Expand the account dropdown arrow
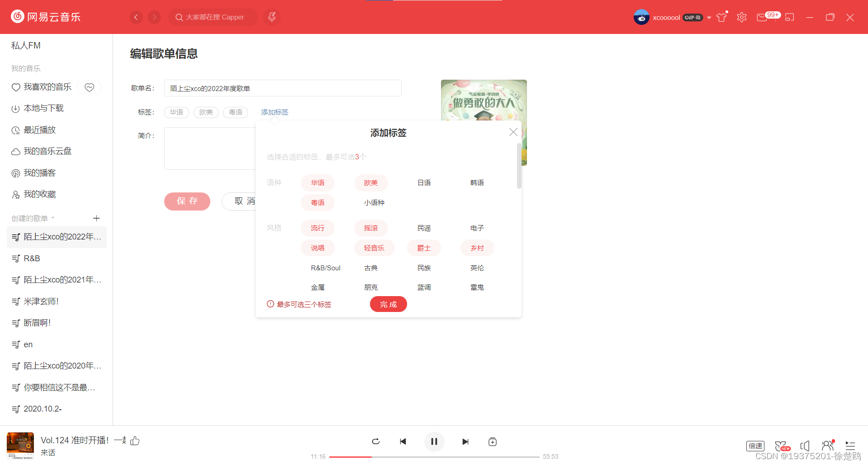 pyautogui.click(x=709, y=18)
